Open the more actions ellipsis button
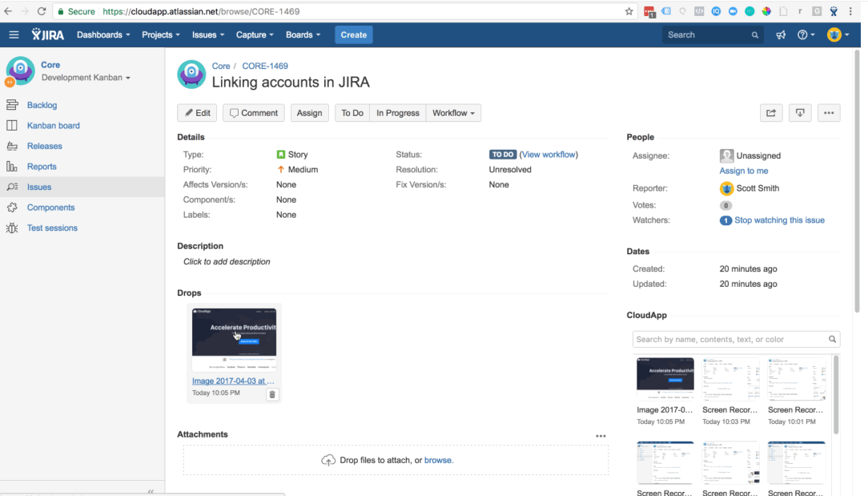This screenshot has width=868, height=496. (829, 113)
